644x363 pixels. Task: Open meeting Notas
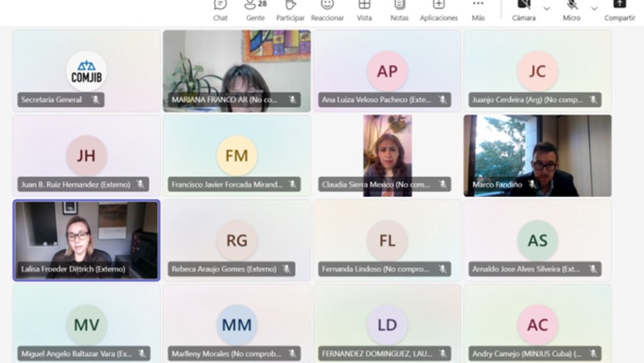(x=400, y=10)
